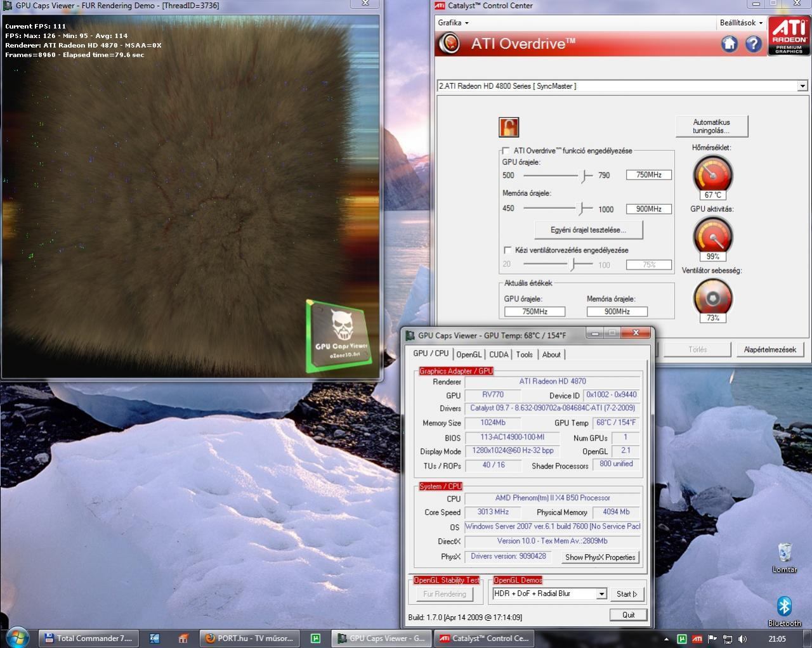The height and width of the screenshot is (648, 812).
Task: Click the 750MHz GPU clock field next to slider
Action: point(649,175)
